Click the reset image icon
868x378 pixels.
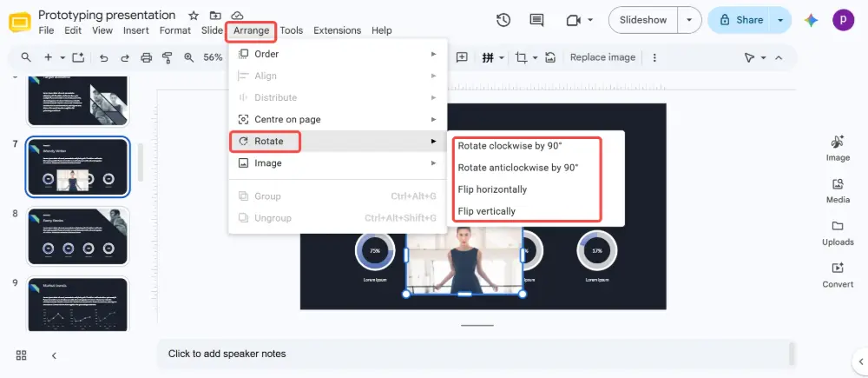pyautogui.click(x=550, y=57)
